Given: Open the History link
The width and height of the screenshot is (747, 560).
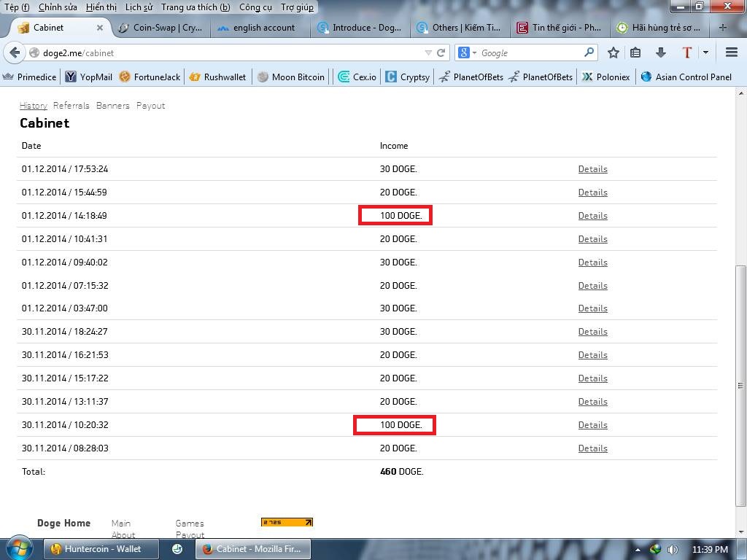Looking at the screenshot, I should coord(34,106).
